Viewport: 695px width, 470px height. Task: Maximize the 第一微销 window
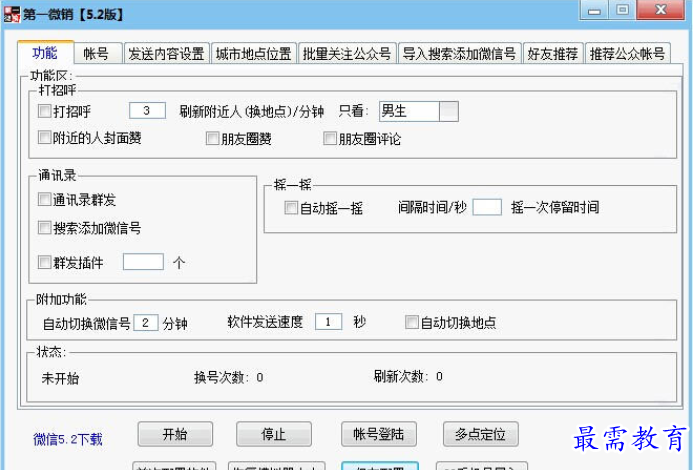622,10
